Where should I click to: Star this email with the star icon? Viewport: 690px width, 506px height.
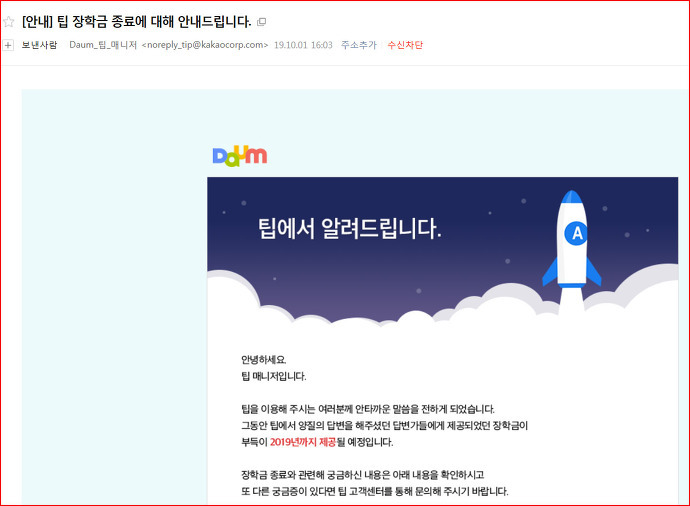point(8,22)
